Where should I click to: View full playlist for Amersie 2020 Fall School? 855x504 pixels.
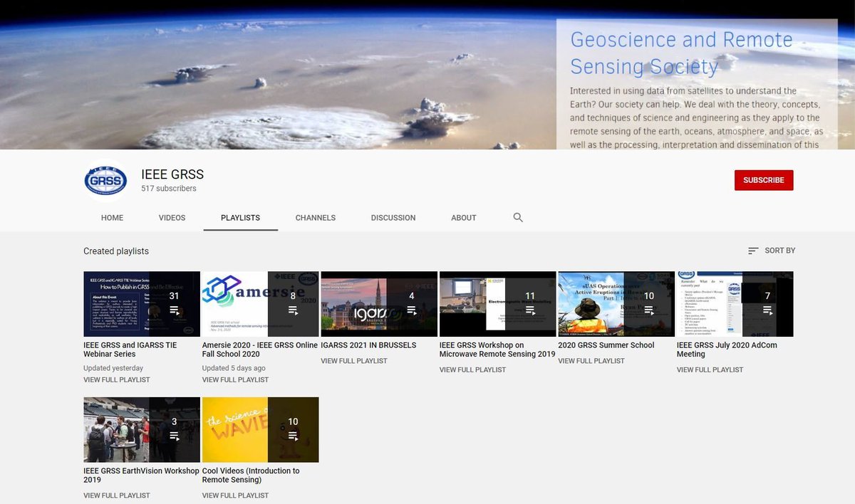[236, 379]
